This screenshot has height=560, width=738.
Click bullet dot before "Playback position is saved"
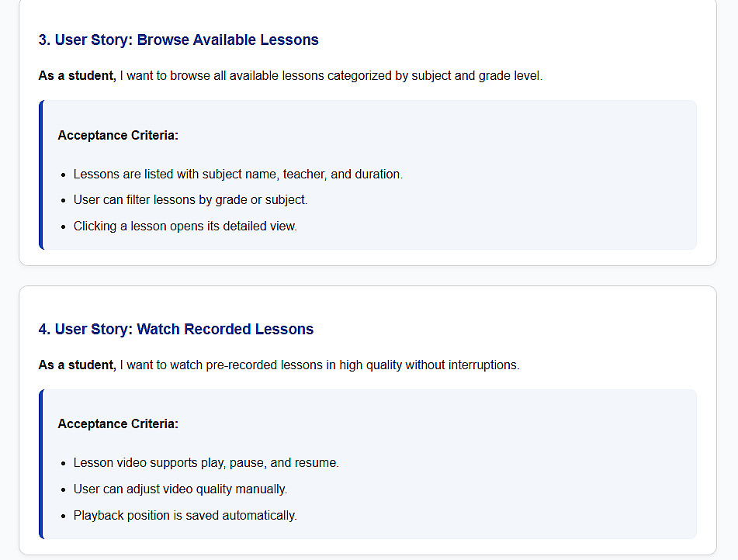[64, 517]
